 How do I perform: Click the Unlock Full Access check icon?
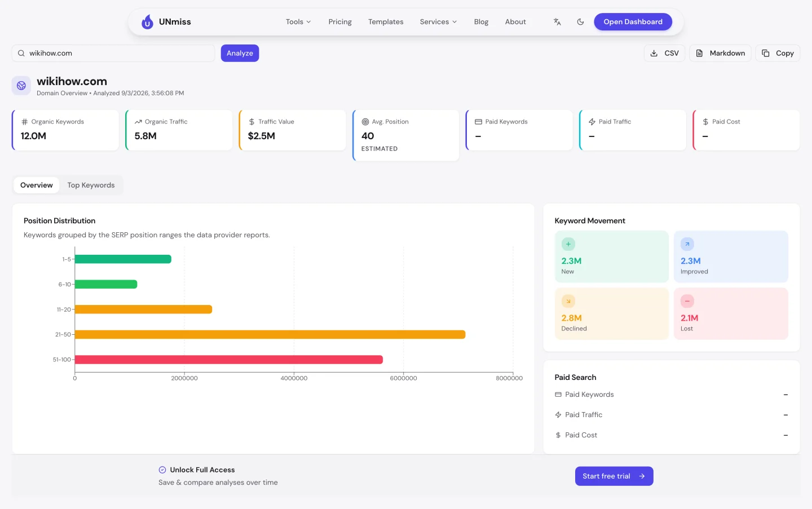point(162,470)
